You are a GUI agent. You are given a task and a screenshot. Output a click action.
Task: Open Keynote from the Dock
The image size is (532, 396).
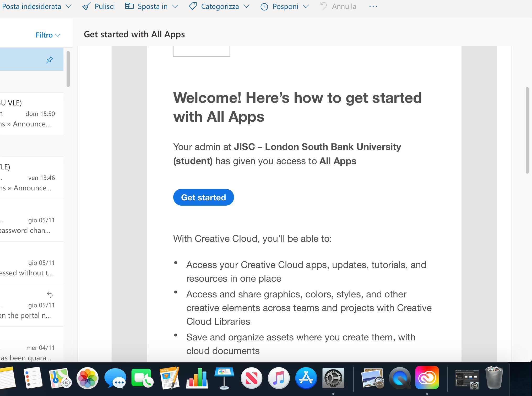(x=224, y=378)
